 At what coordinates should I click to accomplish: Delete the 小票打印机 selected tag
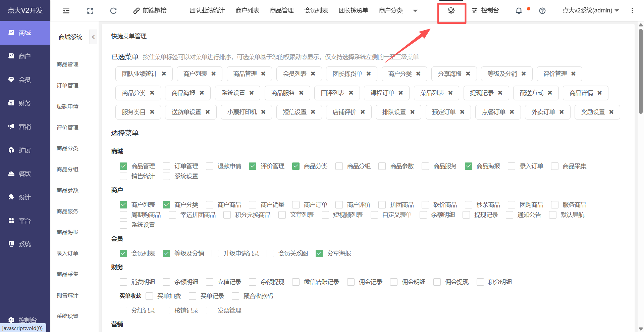tap(263, 112)
